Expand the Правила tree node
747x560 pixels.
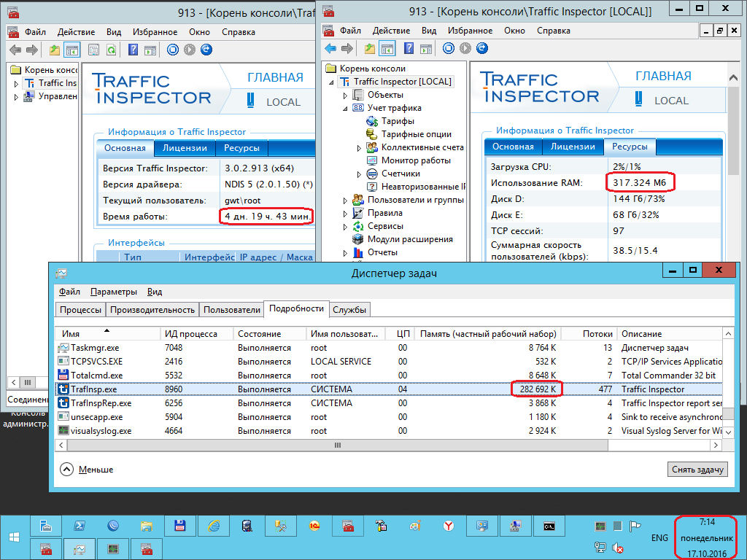pyautogui.click(x=345, y=214)
